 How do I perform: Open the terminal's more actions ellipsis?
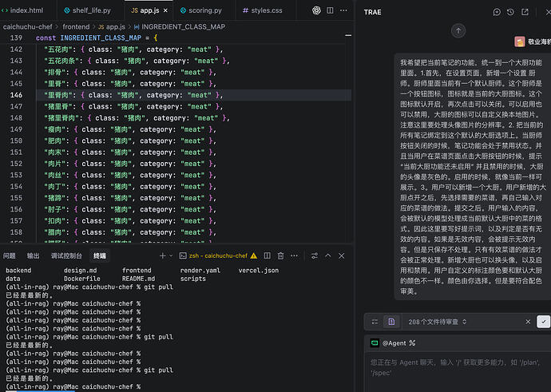point(294,255)
